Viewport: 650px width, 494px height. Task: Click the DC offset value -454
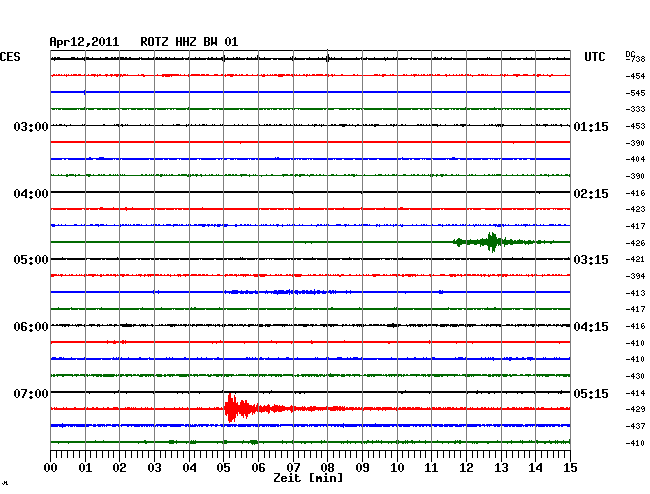pyautogui.click(x=635, y=76)
